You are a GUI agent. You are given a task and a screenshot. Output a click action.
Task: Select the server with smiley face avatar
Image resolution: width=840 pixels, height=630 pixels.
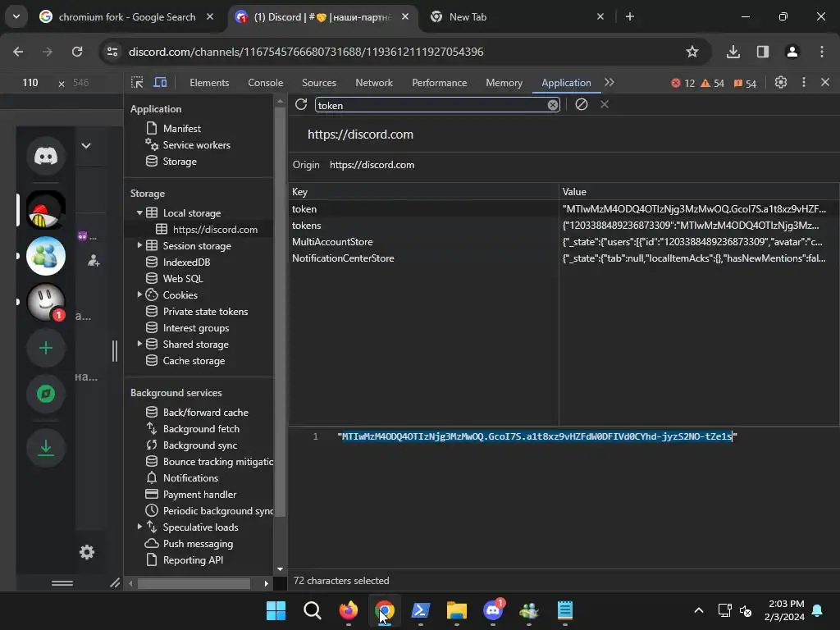pos(46,302)
